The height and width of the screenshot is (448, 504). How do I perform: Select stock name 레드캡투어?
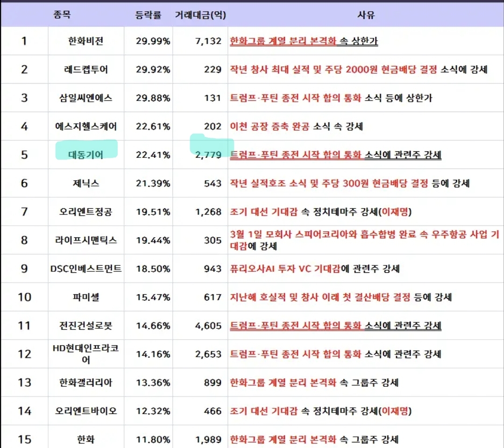pos(86,70)
